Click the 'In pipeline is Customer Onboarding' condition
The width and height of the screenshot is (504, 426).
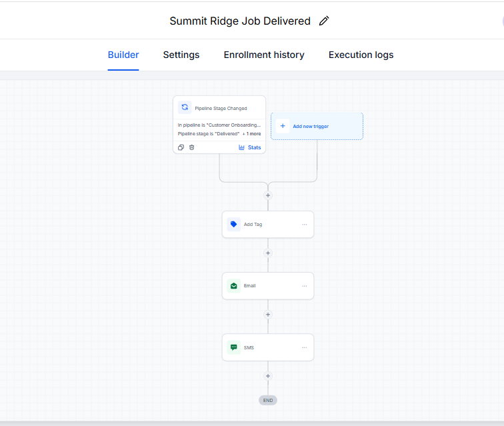[x=219, y=125]
